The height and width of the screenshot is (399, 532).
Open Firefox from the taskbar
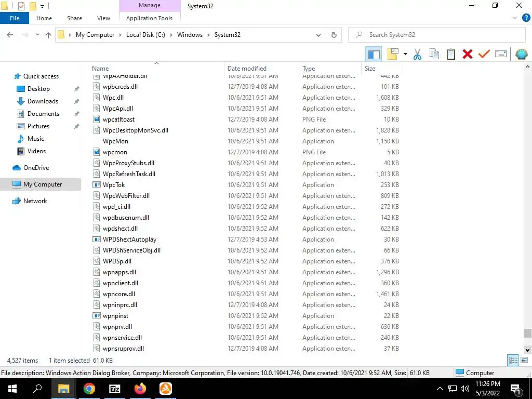point(140,389)
